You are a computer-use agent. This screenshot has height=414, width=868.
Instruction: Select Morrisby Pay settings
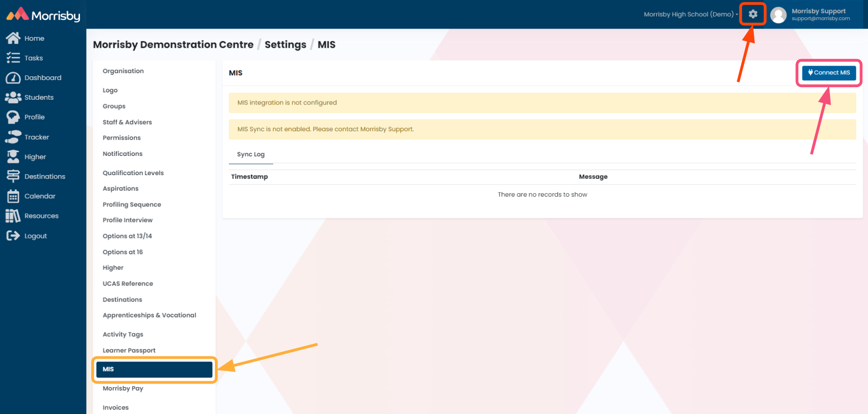pyautogui.click(x=123, y=388)
